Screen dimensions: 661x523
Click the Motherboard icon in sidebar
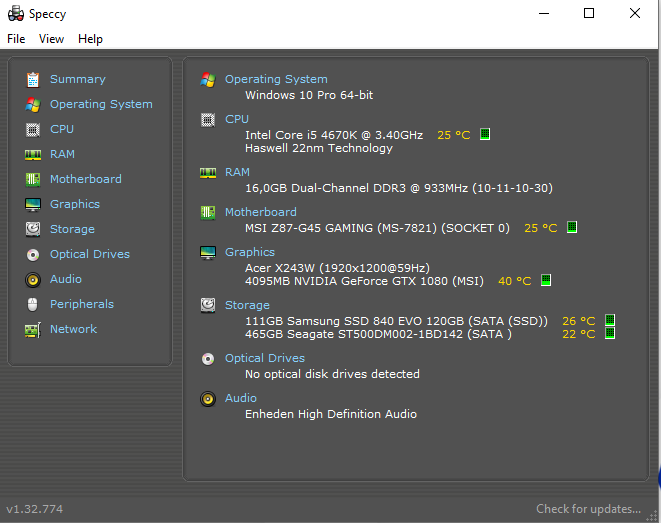pyautogui.click(x=33, y=180)
